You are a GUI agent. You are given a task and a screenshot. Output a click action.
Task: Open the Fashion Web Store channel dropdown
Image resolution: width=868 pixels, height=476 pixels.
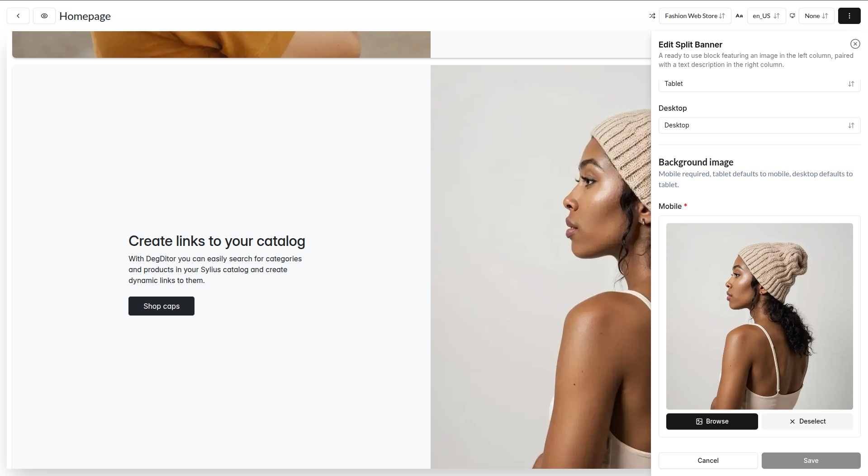[x=695, y=16]
